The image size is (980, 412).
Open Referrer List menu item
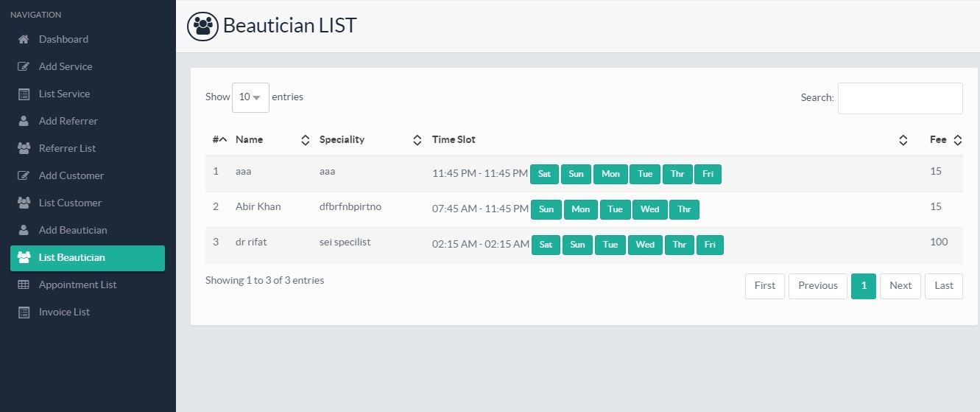pos(67,148)
